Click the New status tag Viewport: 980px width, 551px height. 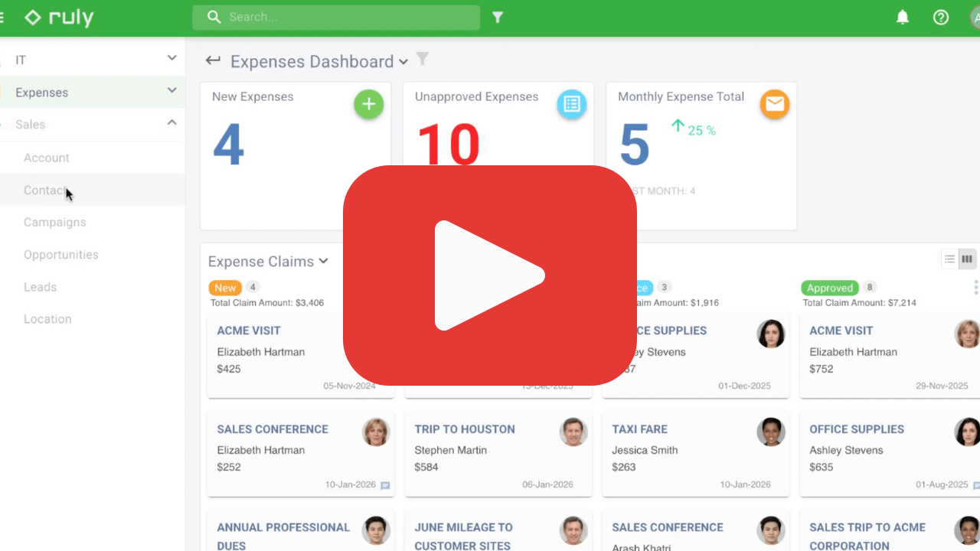[x=225, y=288]
